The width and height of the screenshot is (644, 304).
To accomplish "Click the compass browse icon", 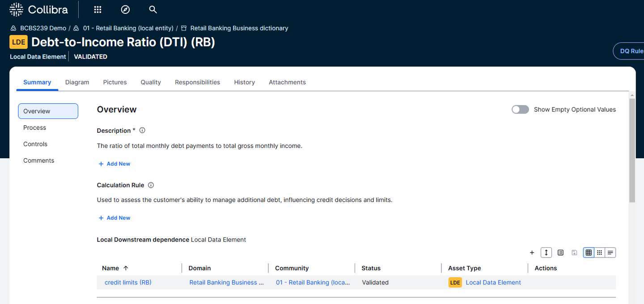I will pos(125,9).
